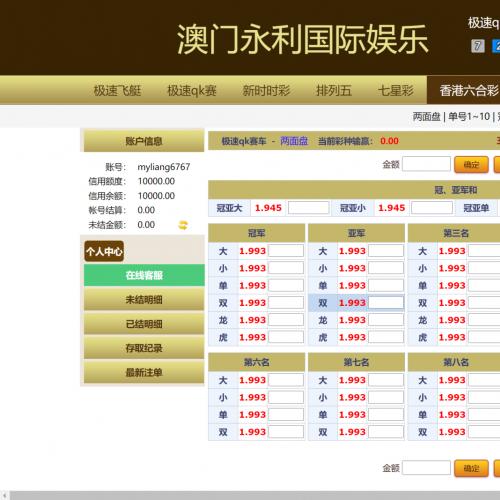Focus 亚军 单 bet input

386,285
